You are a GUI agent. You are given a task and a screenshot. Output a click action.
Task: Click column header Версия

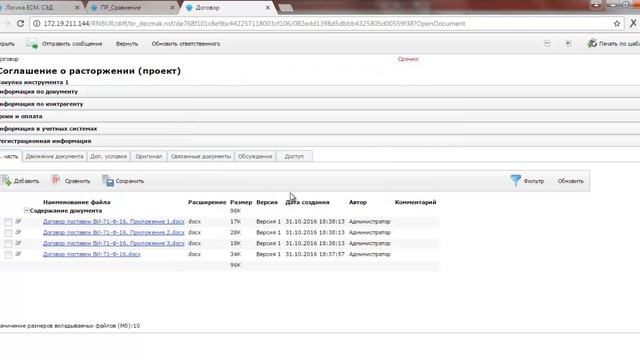(267, 202)
